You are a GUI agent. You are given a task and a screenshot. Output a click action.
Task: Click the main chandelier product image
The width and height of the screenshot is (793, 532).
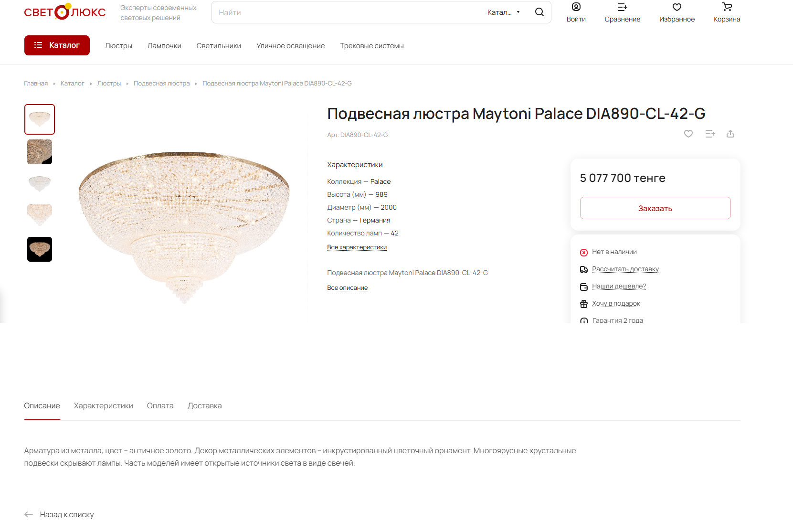[x=184, y=228]
